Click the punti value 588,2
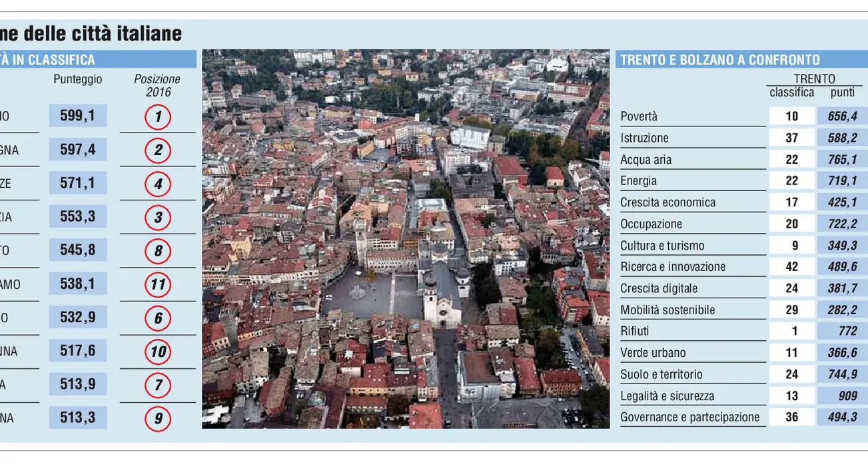The height and width of the screenshot is (464, 868). [x=843, y=138]
